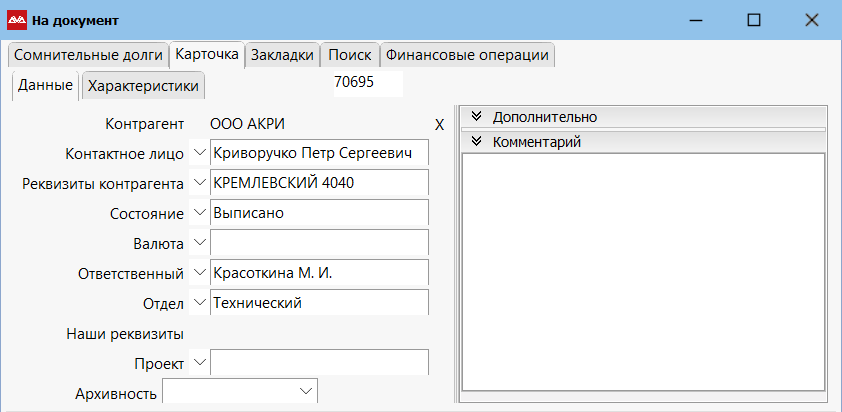Clear the Контрагент value with X
842x412 pixels.
(x=439, y=125)
